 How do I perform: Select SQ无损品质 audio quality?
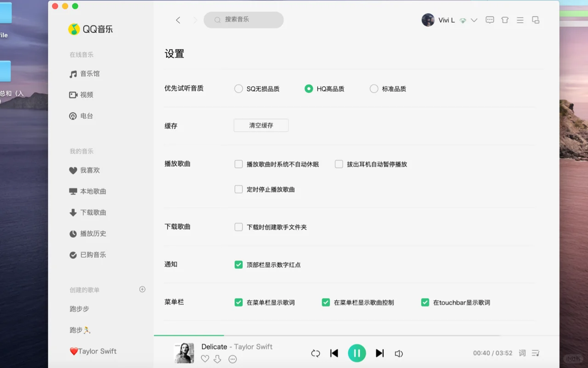(x=238, y=88)
